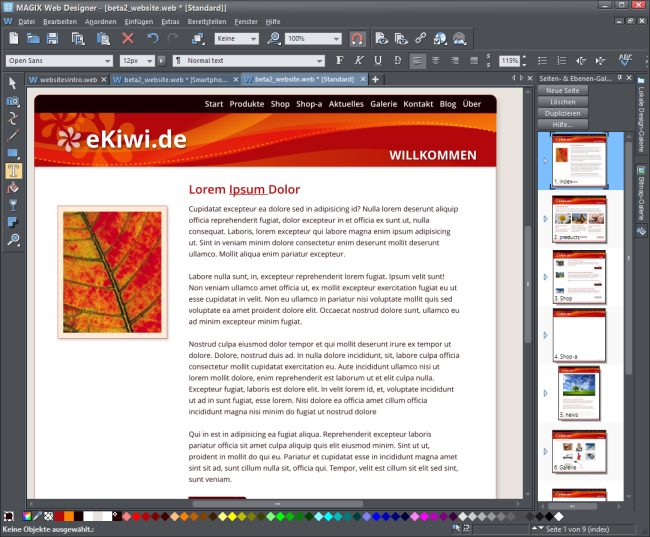Screen dimensions: 650x537
Task: Select the 3. Shop page thumbnail
Action: [578, 276]
